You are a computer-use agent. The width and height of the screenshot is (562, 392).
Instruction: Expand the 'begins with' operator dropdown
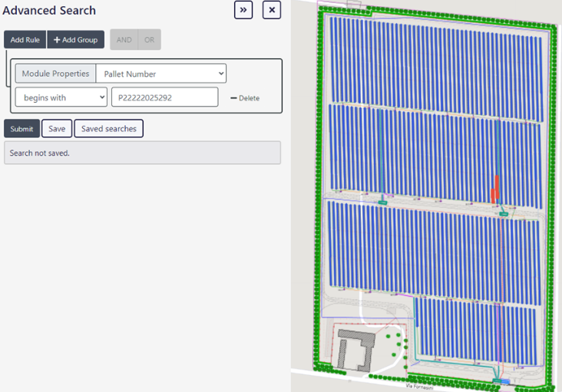(61, 97)
